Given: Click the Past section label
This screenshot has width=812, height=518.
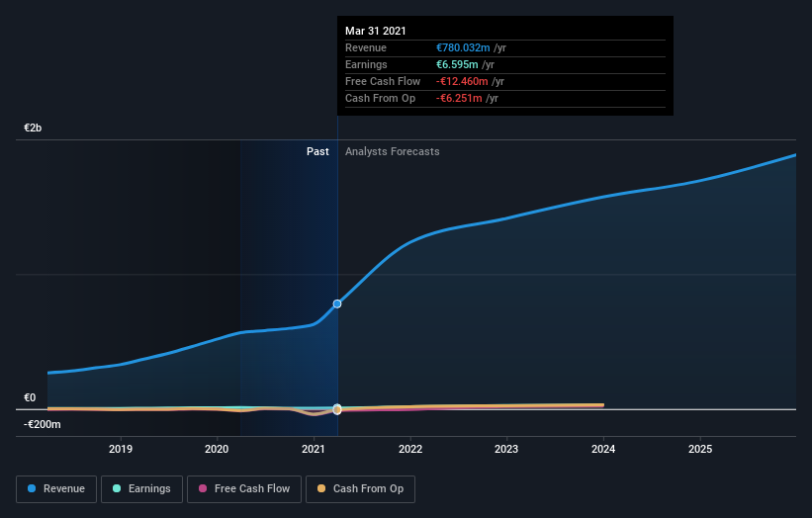Looking at the screenshot, I should click(317, 151).
